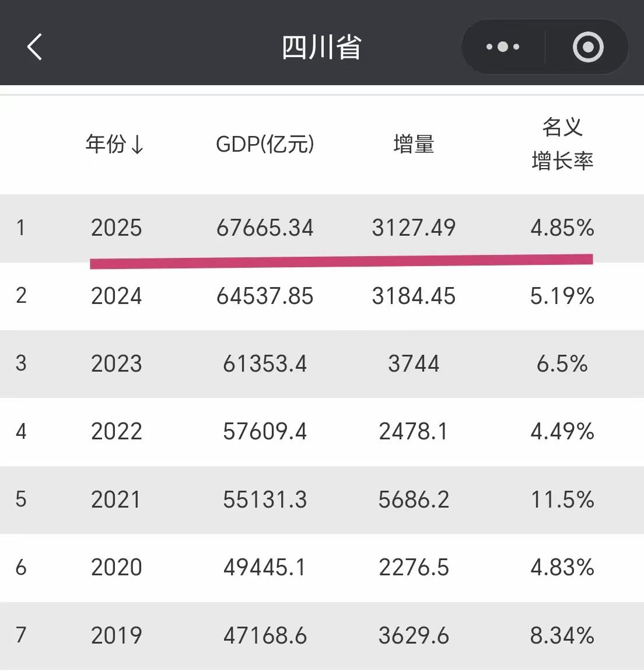Select the 2021 row showing 11.5%
This screenshot has width=644, height=671.
(322, 499)
